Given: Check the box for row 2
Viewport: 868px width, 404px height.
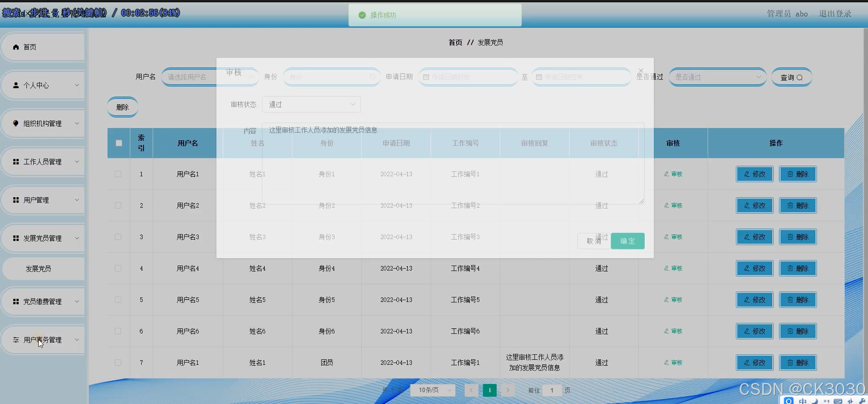Looking at the screenshot, I should point(118,205).
